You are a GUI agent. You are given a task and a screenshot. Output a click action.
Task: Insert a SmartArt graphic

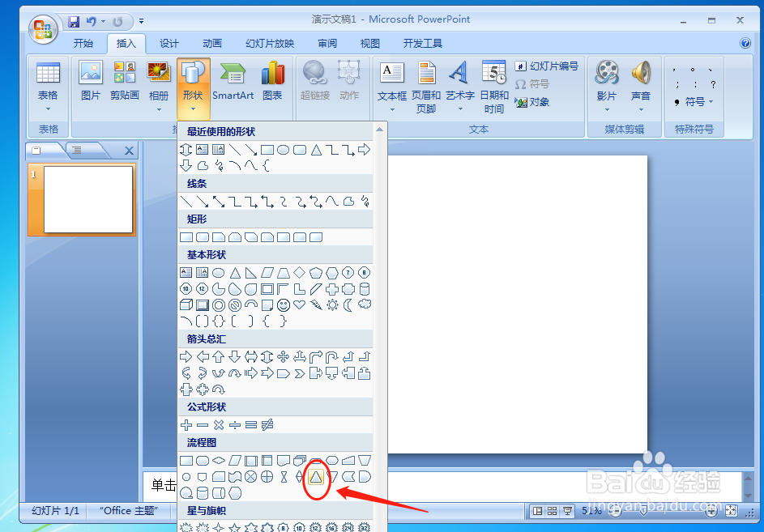pos(233,81)
